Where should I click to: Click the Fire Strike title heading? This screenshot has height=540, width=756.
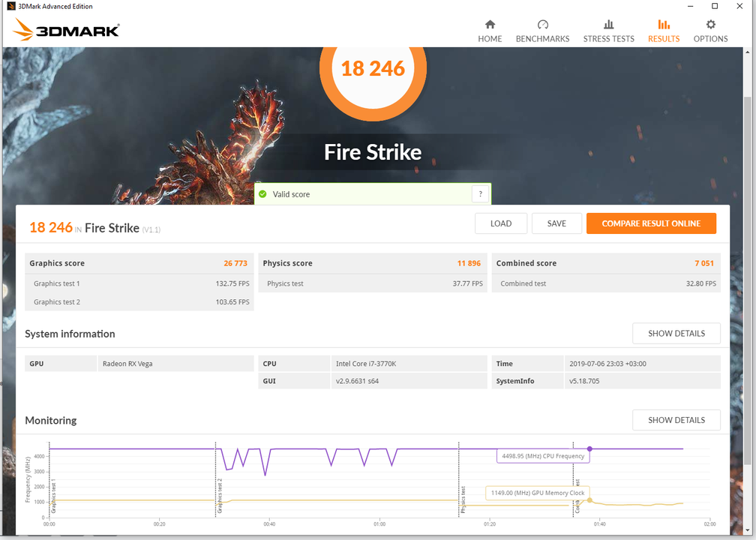[x=373, y=152]
